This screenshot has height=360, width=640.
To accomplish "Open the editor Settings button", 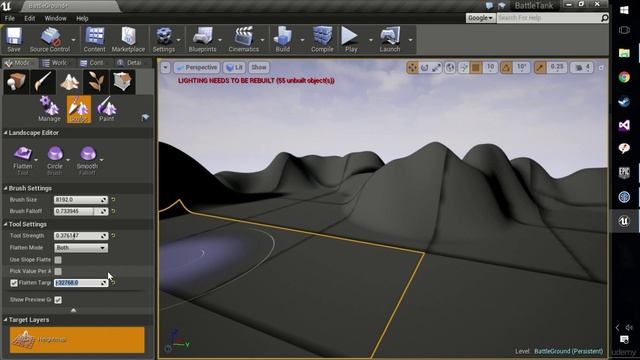I will (x=164, y=40).
